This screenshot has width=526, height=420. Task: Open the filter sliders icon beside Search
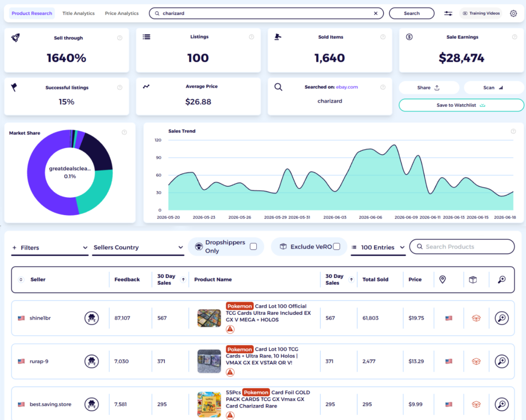pyautogui.click(x=448, y=13)
